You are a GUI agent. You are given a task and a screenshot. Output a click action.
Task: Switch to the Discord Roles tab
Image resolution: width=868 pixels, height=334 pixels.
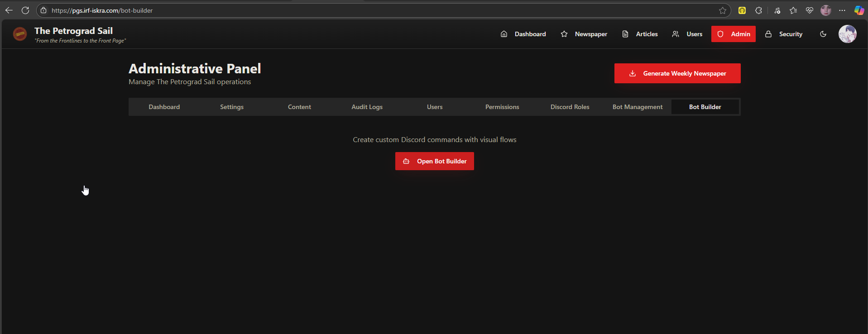(570, 107)
